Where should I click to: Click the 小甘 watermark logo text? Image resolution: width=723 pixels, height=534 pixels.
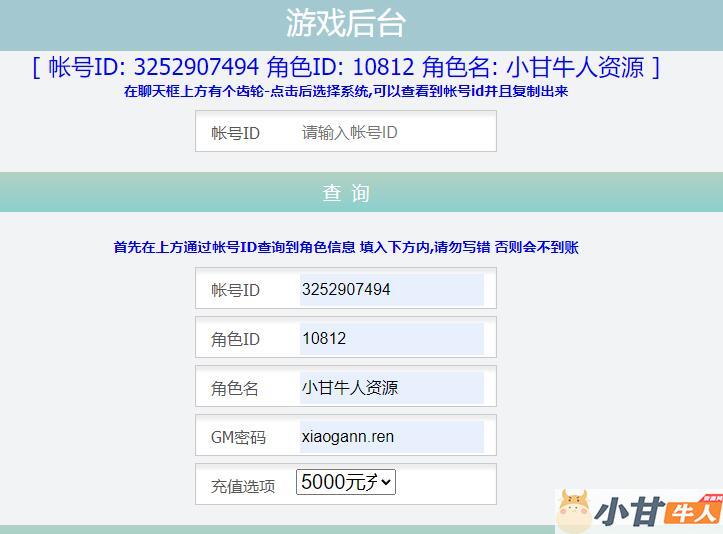(629, 511)
